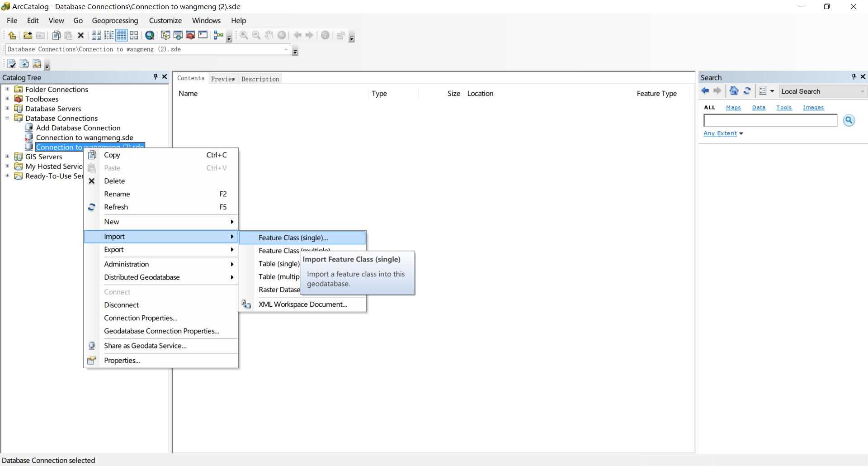Select Connection to wangmeng.sde tree item
Viewport: 868px width, 466px height.
[85, 138]
